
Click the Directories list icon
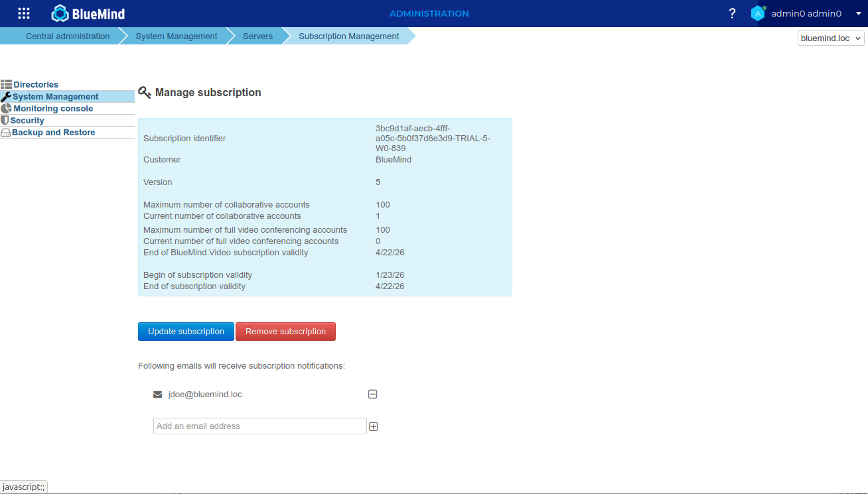click(7, 85)
